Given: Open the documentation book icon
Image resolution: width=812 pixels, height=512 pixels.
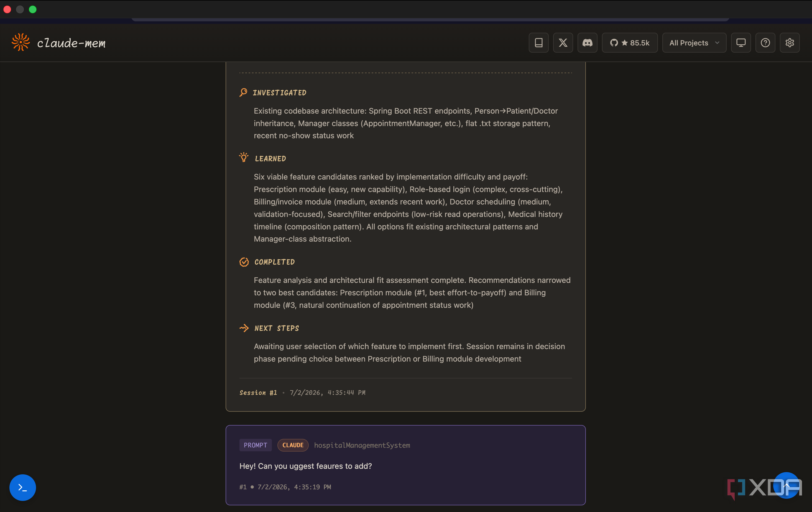Looking at the screenshot, I should click(x=538, y=43).
